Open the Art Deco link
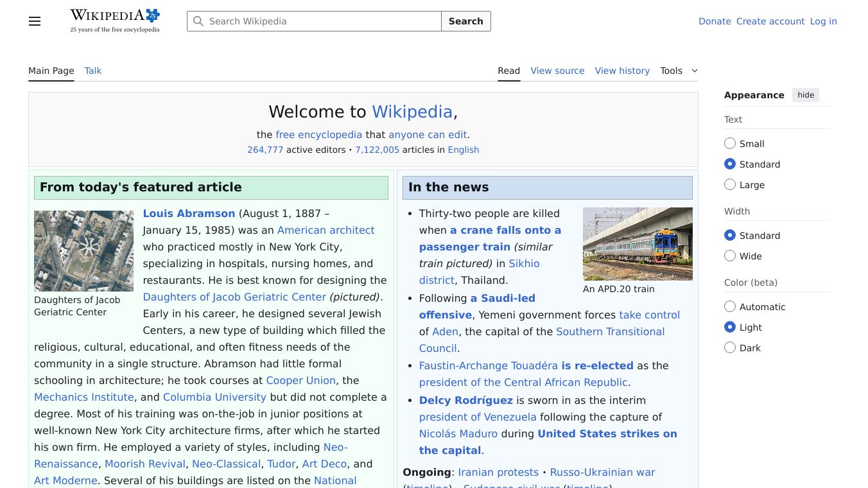 coord(324,464)
